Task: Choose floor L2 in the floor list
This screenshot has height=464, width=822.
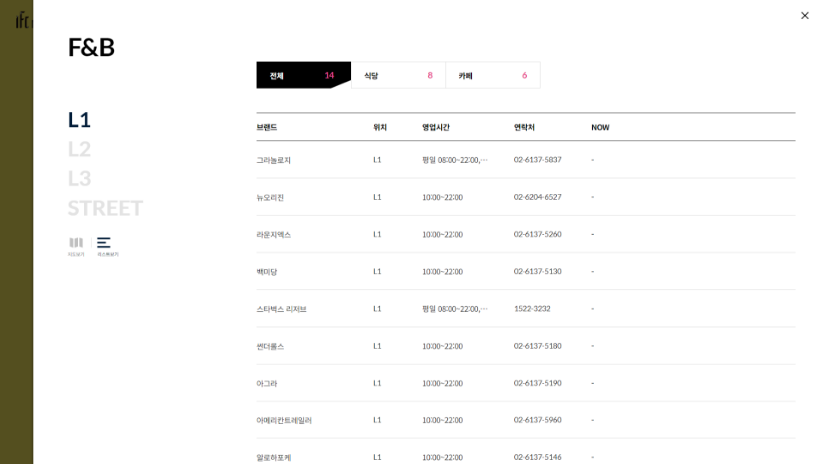Action: pos(79,149)
